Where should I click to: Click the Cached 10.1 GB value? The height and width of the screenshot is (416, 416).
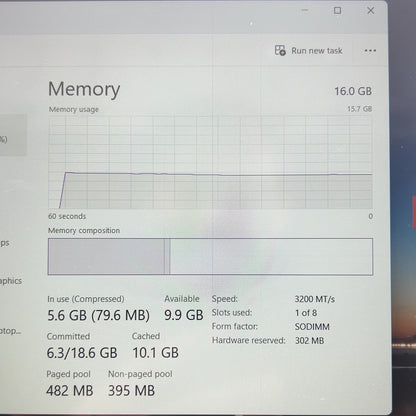click(x=156, y=353)
